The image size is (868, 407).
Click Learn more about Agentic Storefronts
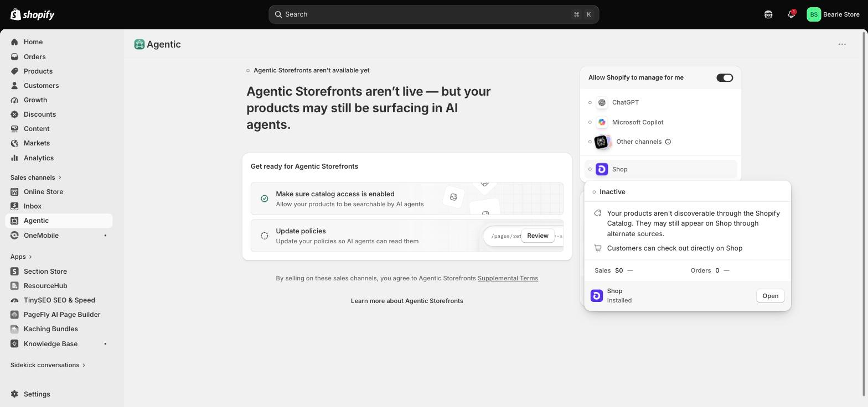407,301
